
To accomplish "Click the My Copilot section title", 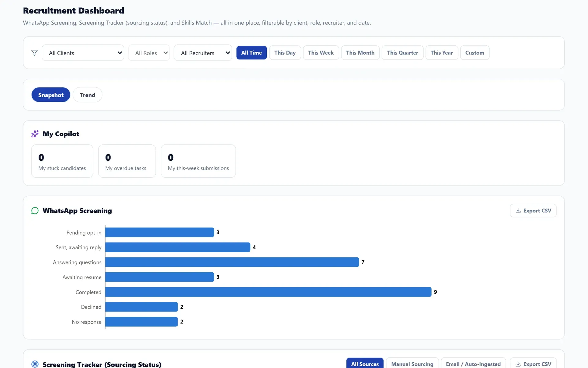I will pyautogui.click(x=61, y=134).
